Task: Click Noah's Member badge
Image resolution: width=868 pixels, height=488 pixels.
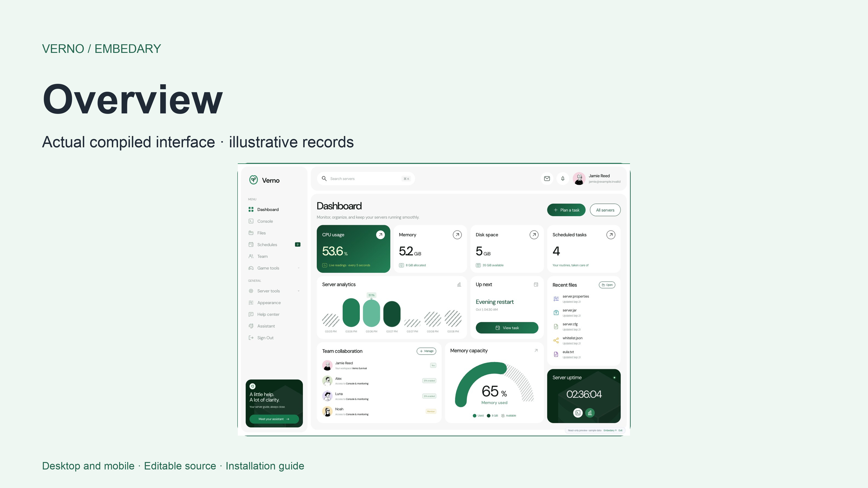Action: pos(431,411)
